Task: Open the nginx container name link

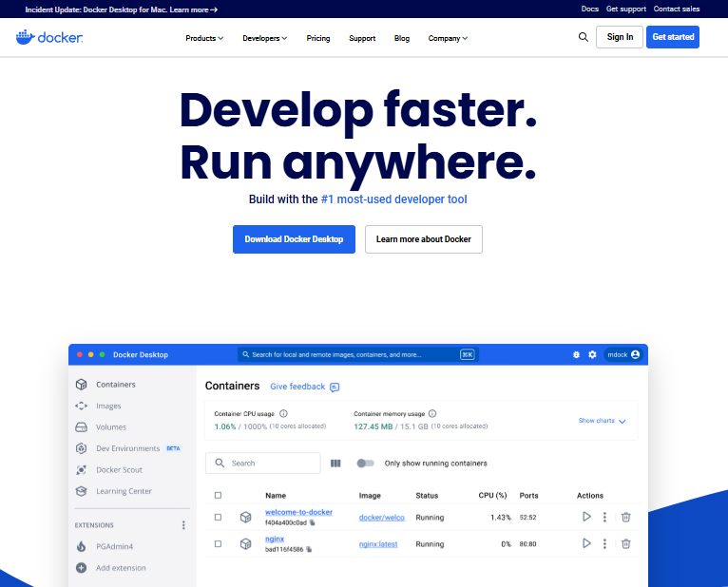Action: pos(275,539)
